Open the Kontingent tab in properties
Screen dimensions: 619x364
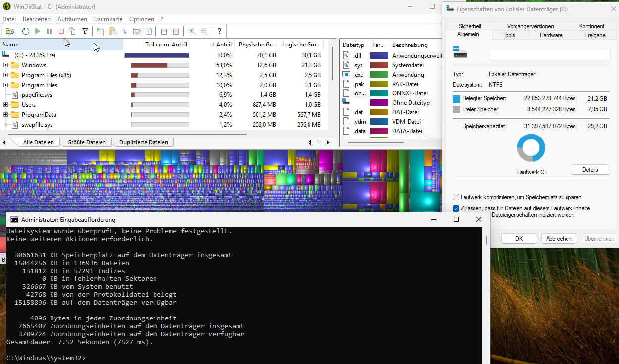[x=592, y=26]
